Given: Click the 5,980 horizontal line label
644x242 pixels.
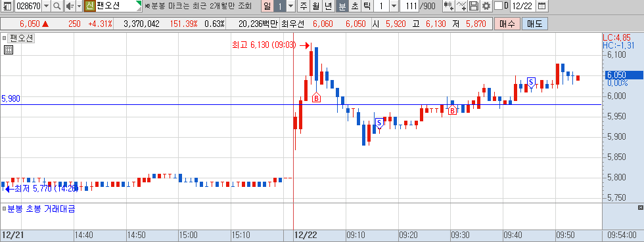Looking at the screenshot, I should pos(11,99).
